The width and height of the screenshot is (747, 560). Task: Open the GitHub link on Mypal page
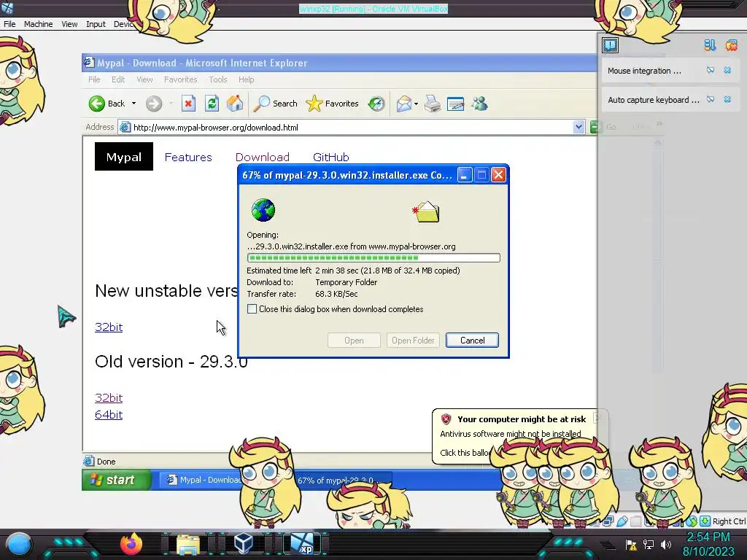331,157
